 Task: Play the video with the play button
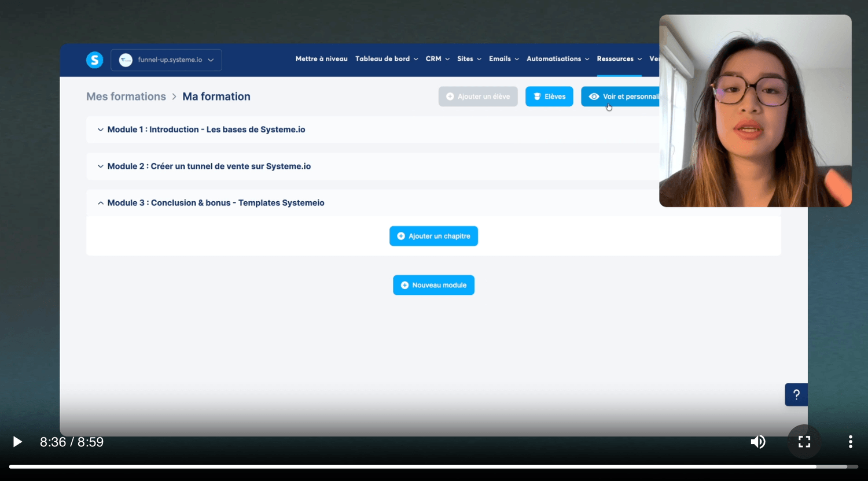17,442
